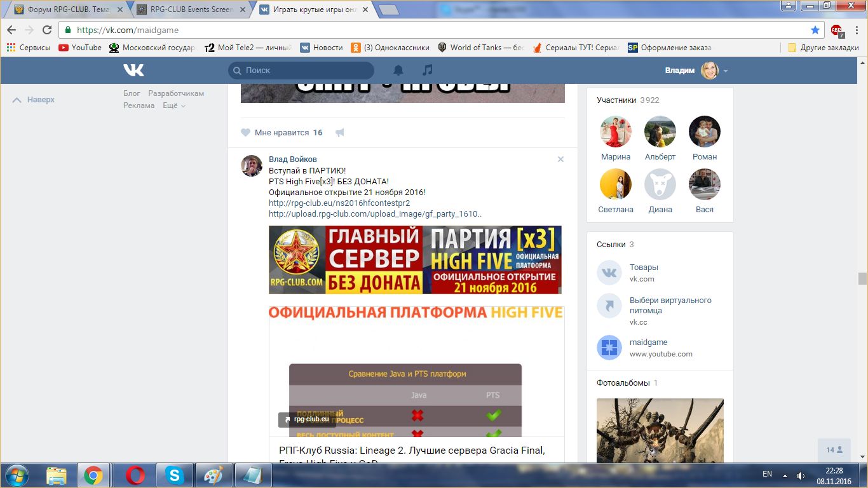Open member Диана's avatar
The height and width of the screenshot is (488, 868).
coord(660,184)
